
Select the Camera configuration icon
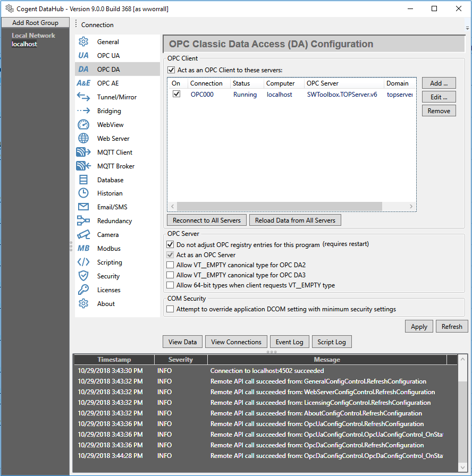[x=83, y=234]
